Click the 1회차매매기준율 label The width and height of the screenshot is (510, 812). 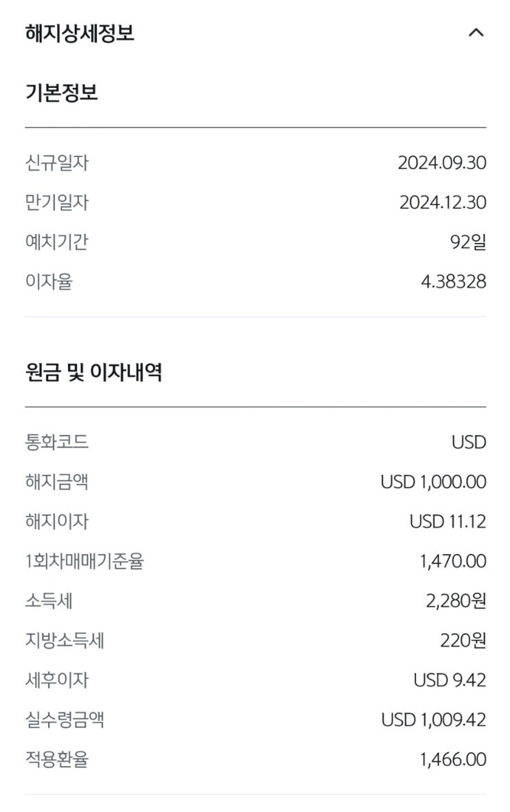click(x=84, y=561)
